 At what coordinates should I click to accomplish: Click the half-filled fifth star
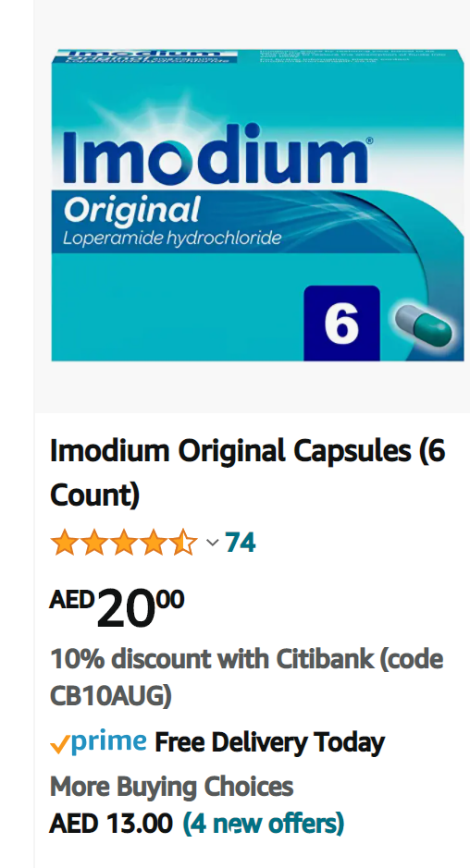tap(183, 543)
